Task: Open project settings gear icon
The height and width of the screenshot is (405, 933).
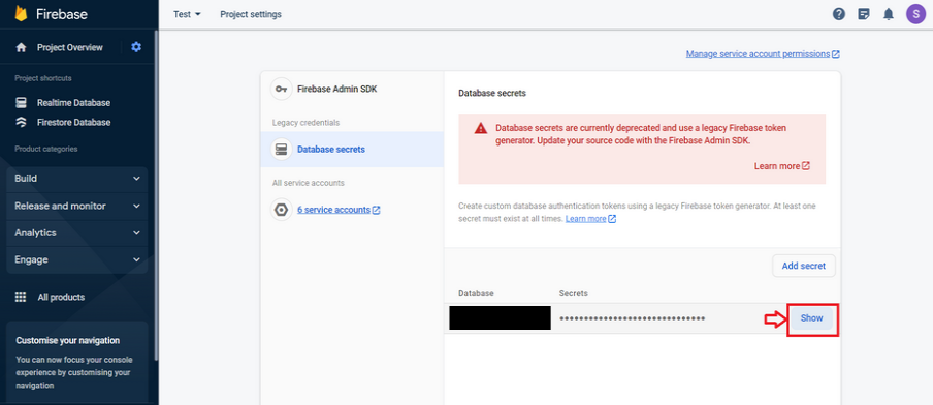Action: (136, 47)
